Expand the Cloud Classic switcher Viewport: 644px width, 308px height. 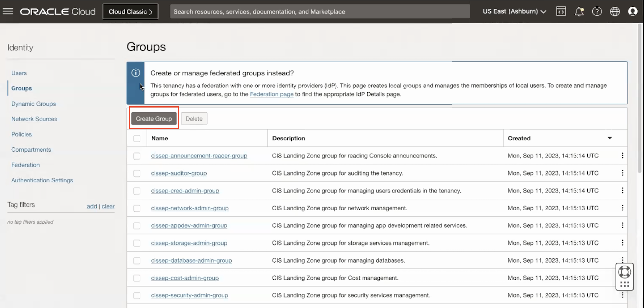[130, 11]
